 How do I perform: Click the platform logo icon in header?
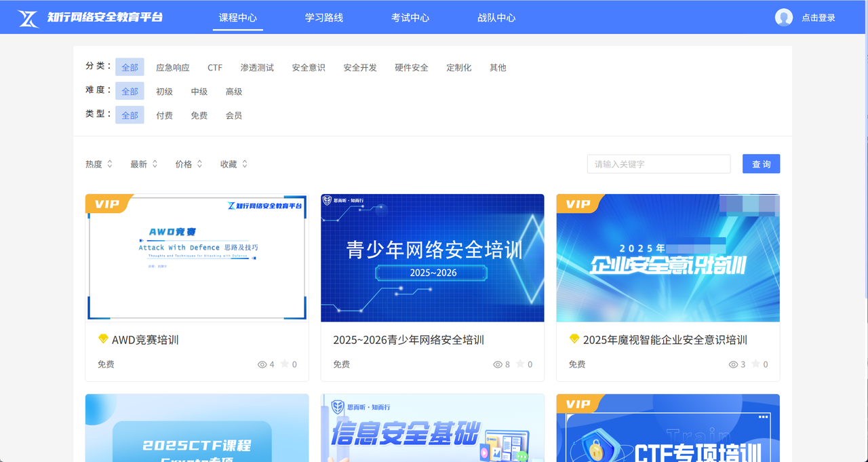pos(28,18)
